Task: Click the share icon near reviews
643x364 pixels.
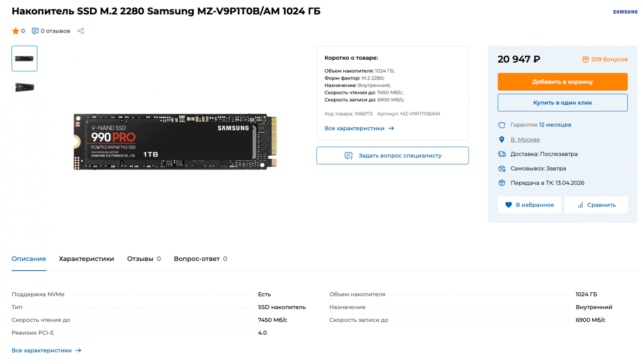Action: pyautogui.click(x=80, y=31)
